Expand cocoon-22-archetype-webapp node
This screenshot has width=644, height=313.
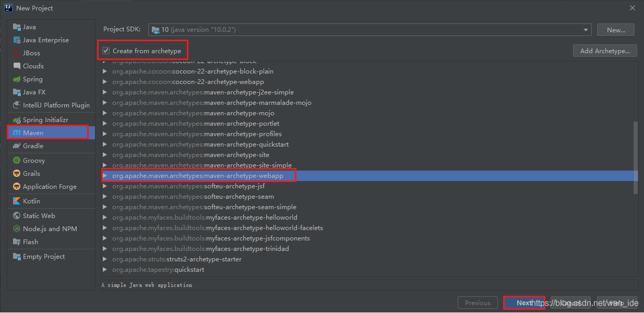tap(105, 82)
